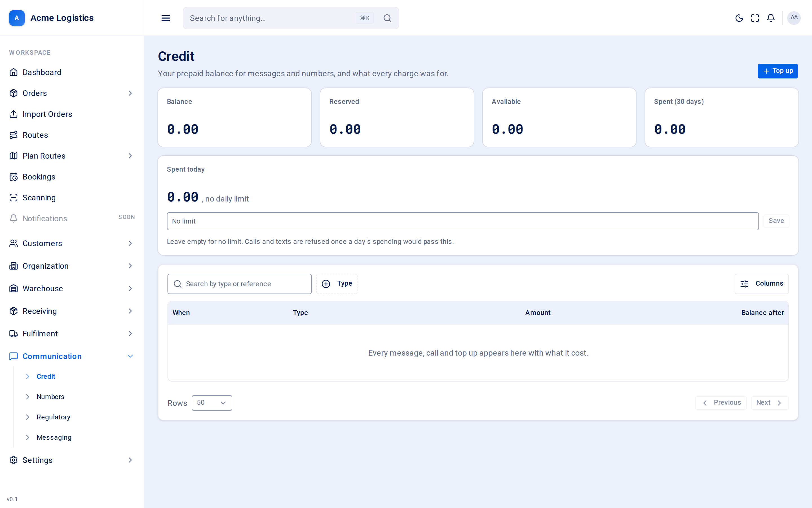This screenshot has width=812, height=508.
Task: Select the Credit submenu item
Action: coord(46,376)
